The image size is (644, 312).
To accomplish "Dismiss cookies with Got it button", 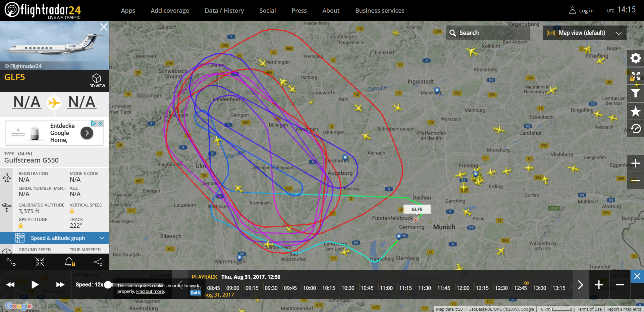I will pyautogui.click(x=196, y=293).
